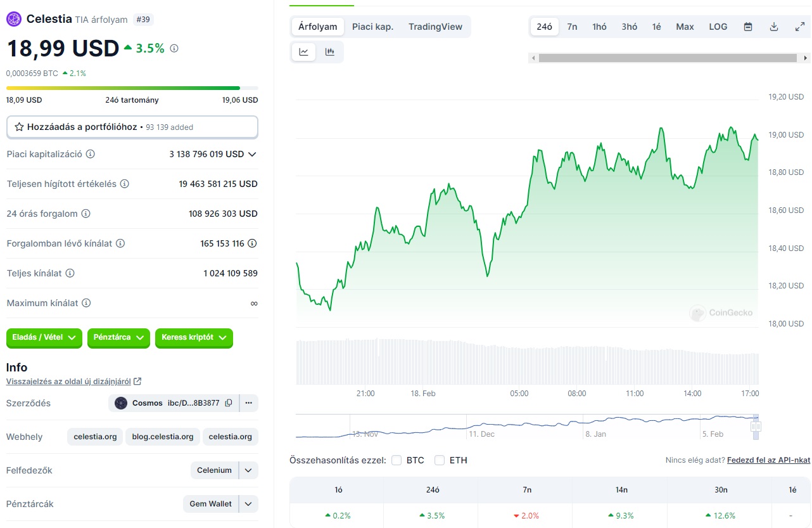812x528 pixels.
Task: Select the Árfolyam chart tab
Action: (318, 27)
